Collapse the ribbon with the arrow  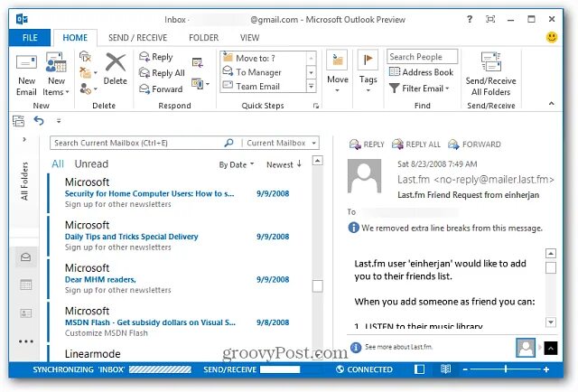[x=552, y=104]
